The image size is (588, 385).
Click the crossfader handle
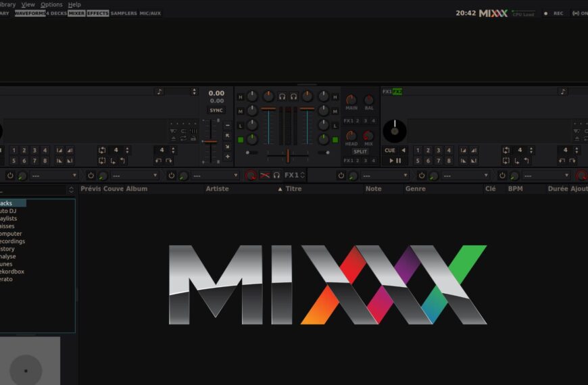pyautogui.click(x=288, y=155)
